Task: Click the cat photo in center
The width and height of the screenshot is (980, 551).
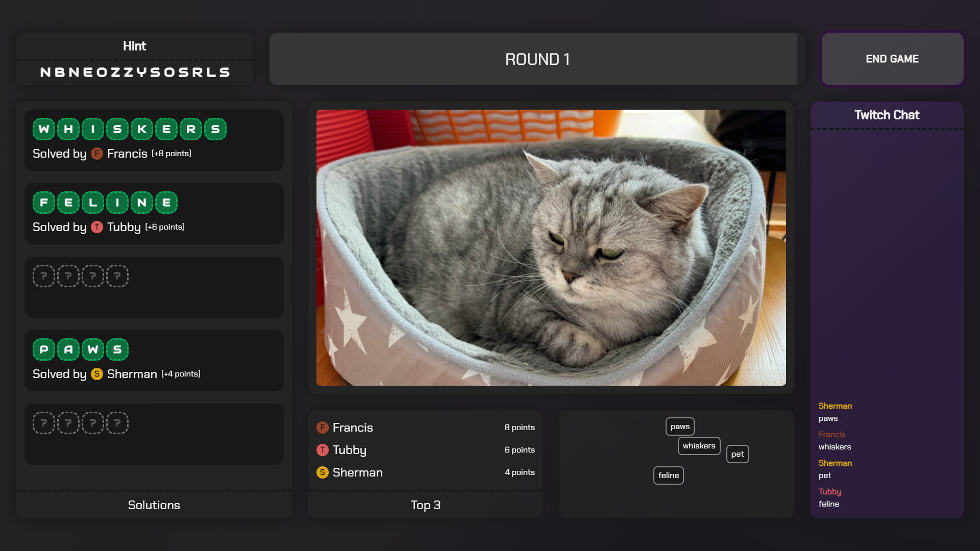Action: pyautogui.click(x=551, y=247)
